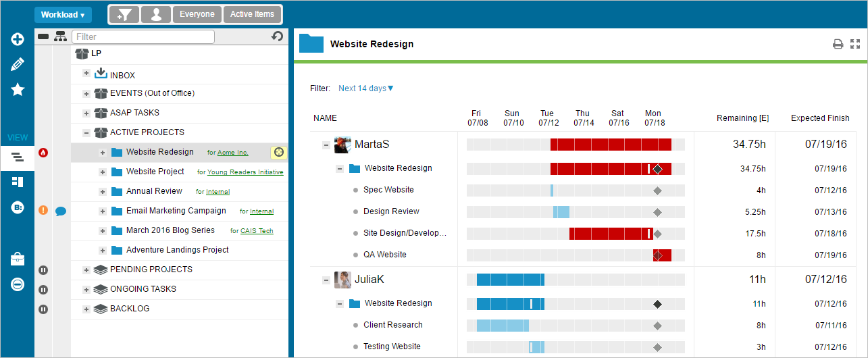
Task: Open the Acme Inc. client link
Action: [x=232, y=153]
